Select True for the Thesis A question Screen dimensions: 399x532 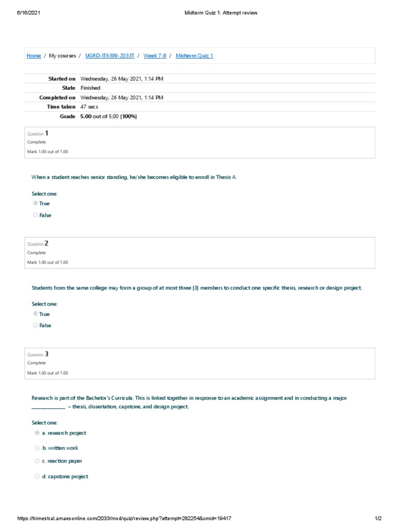36,204
